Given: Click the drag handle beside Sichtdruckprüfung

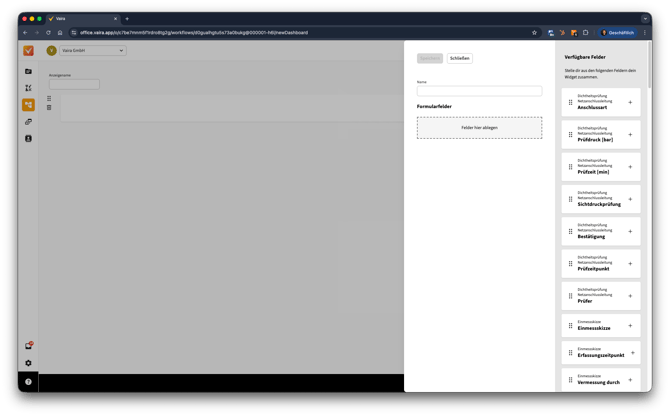Looking at the screenshot, I should [x=571, y=199].
